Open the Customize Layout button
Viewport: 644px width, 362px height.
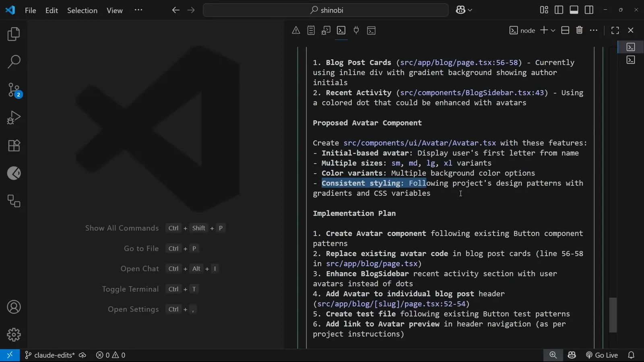(x=544, y=10)
